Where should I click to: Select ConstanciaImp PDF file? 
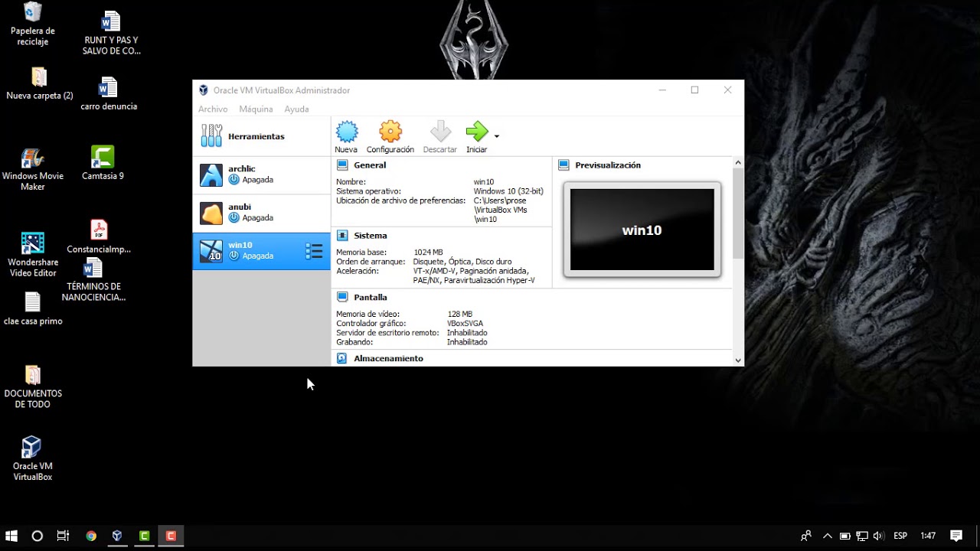coord(99,236)
